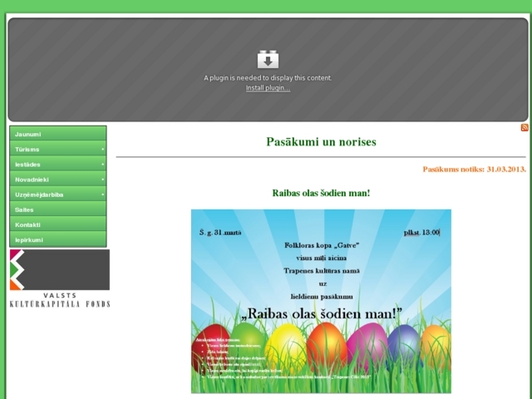Viewport: 532px width, 399px height.
Task: Expand the Uzņēmējdarbība submenu arrow
Action: (103, 195)
